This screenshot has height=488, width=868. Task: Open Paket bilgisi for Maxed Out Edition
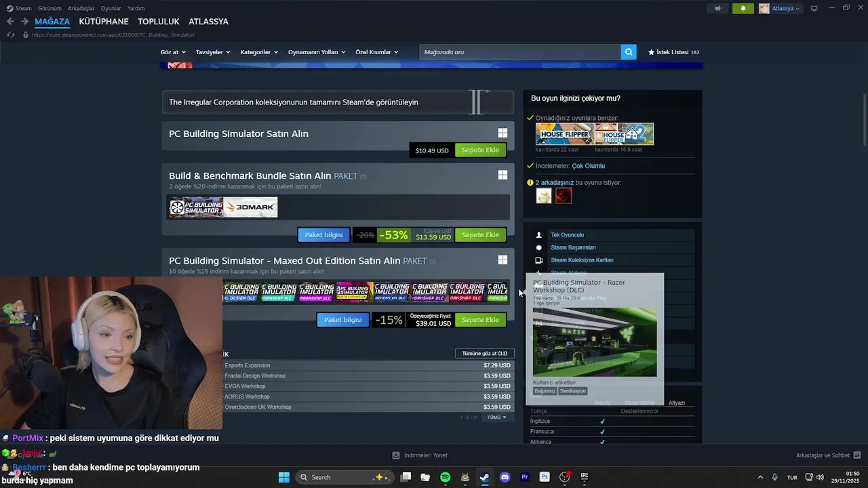tap(342, 320)
